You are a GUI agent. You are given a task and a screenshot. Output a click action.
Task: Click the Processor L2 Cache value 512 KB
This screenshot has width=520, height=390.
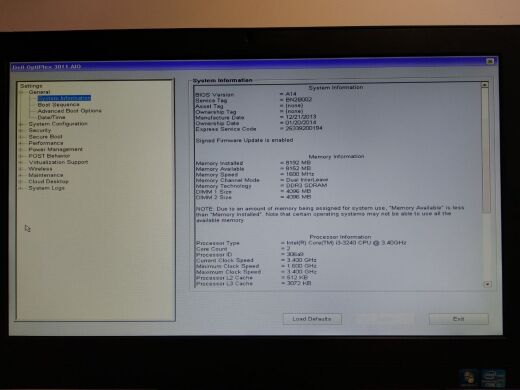297,277
